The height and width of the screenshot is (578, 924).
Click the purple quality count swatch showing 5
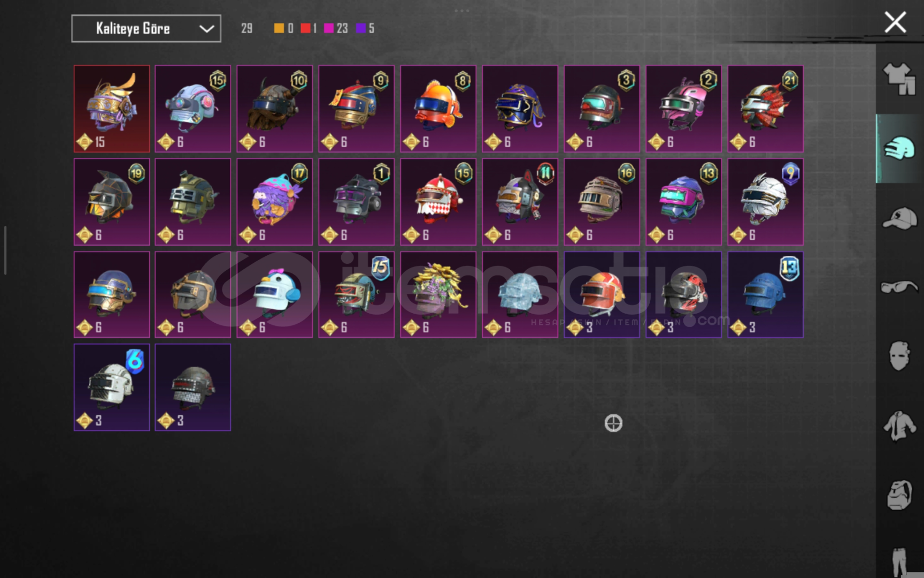tap(361, 28)
